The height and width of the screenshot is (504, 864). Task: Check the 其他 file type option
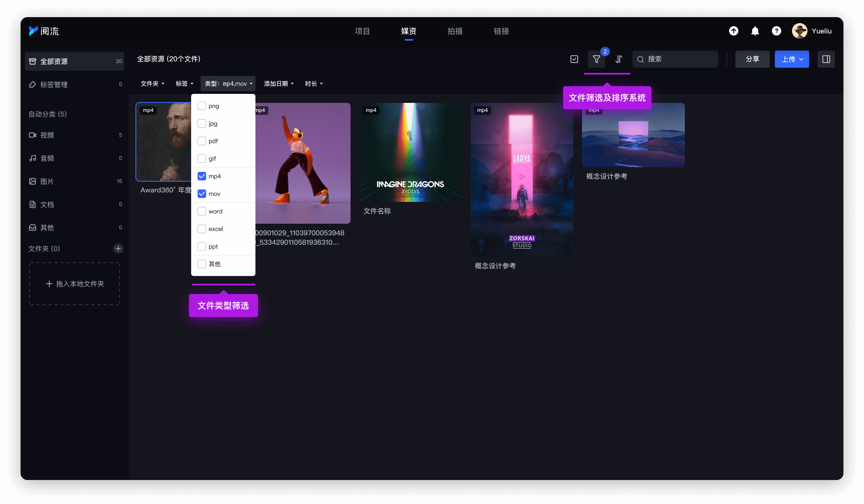click(x=202, y=264)
